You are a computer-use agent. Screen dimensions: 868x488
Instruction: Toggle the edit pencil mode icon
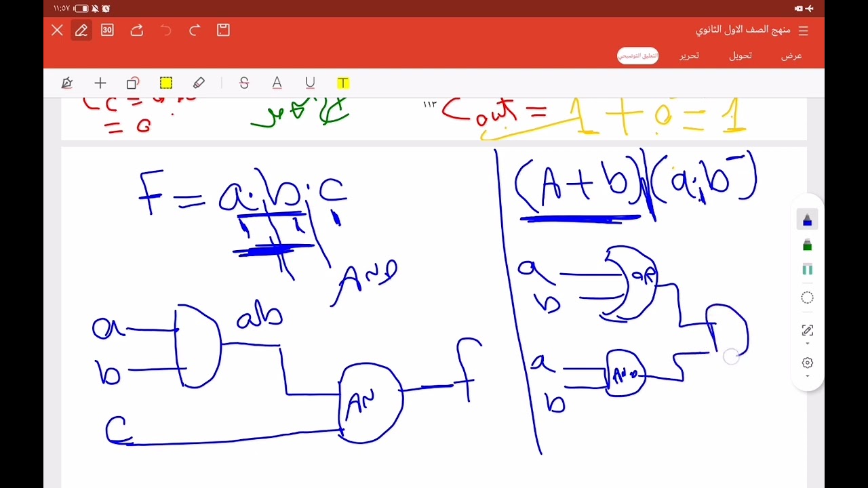[x=81, y=30]
